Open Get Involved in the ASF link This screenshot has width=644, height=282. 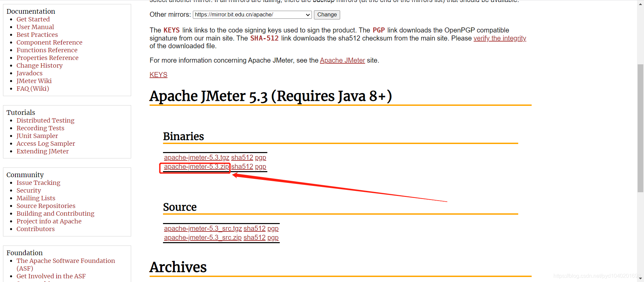click(x=51, y=276)
